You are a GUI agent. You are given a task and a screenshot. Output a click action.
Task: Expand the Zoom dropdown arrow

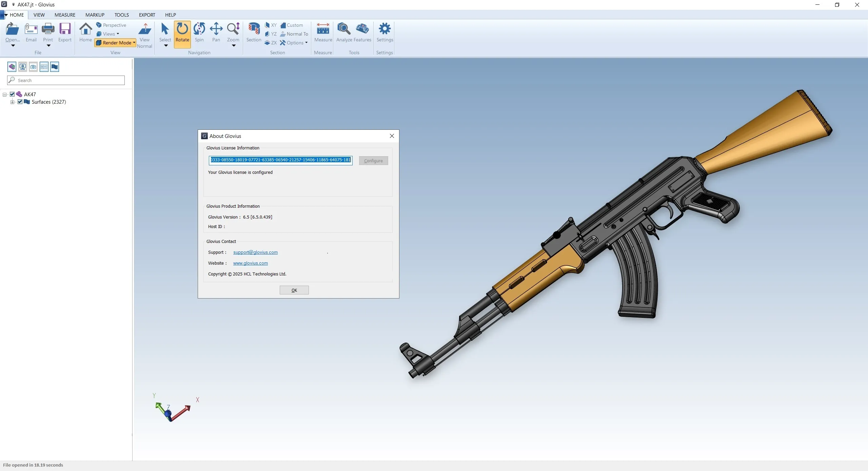tap(234, 46)
